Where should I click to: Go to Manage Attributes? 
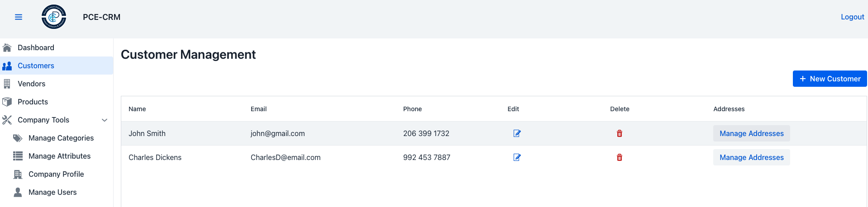(x=59, y=156)
